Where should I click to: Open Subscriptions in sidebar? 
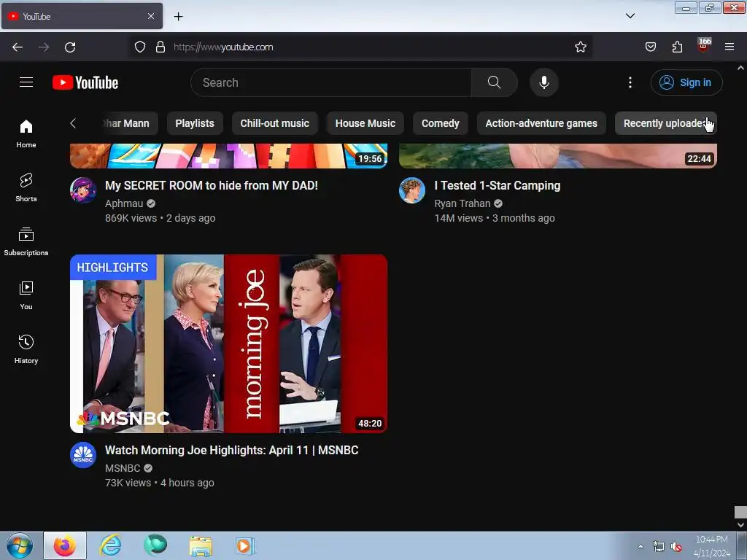(x=26, y=241)
